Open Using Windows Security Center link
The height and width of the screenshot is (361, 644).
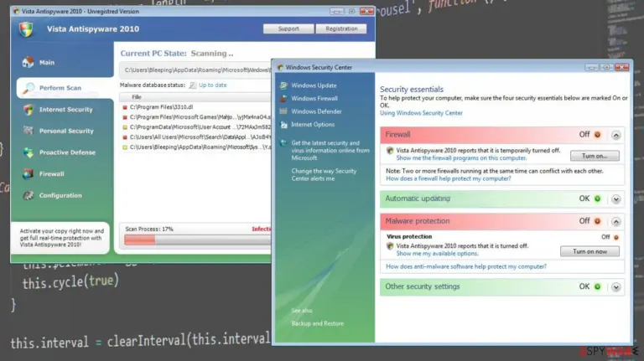(421, 113)
